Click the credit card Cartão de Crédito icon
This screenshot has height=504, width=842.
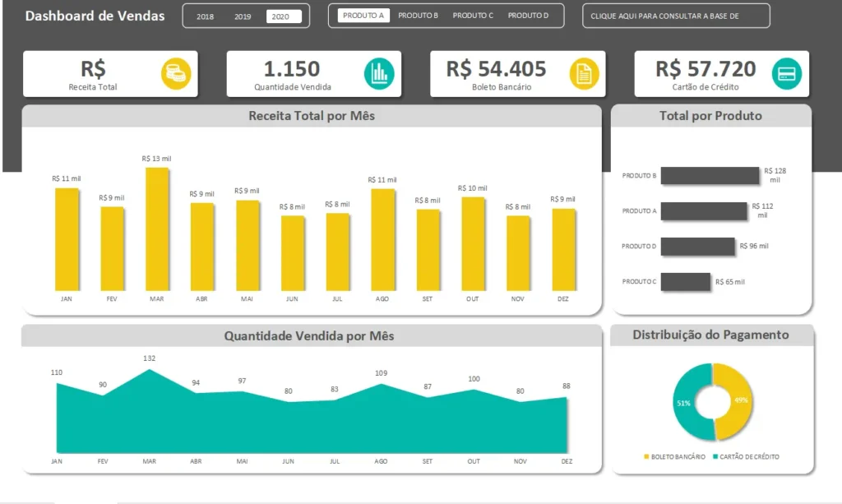[x=787, y=74]
